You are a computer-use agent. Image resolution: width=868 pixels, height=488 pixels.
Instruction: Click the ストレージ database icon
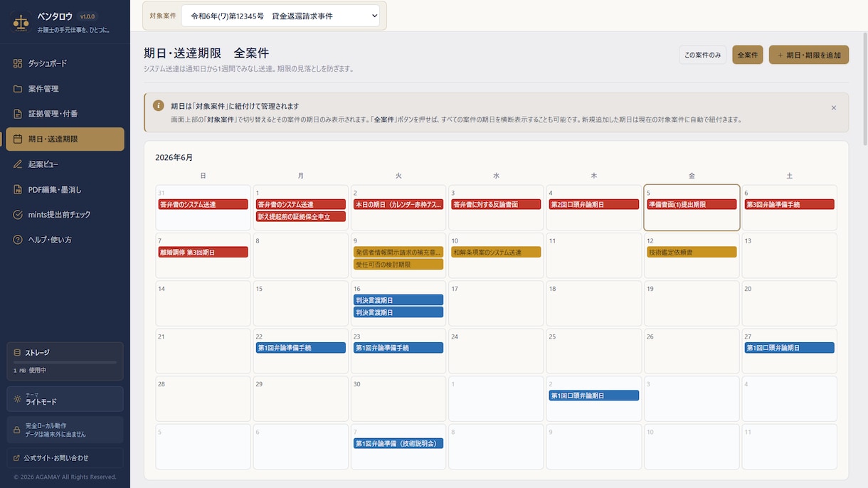coord(17,352)
